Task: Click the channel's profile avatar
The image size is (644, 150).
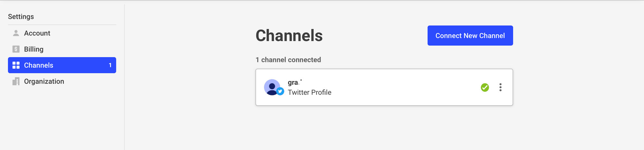Action: [272, 87]
